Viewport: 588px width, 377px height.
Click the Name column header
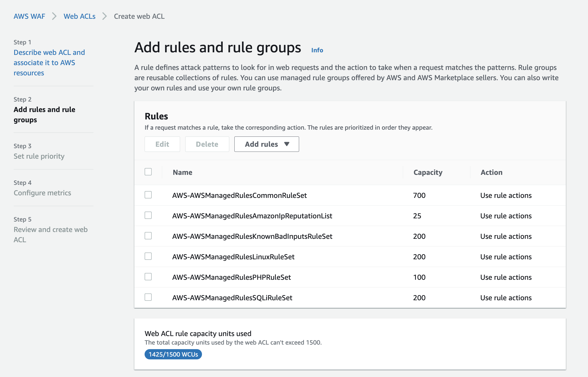tap(182, 172)
